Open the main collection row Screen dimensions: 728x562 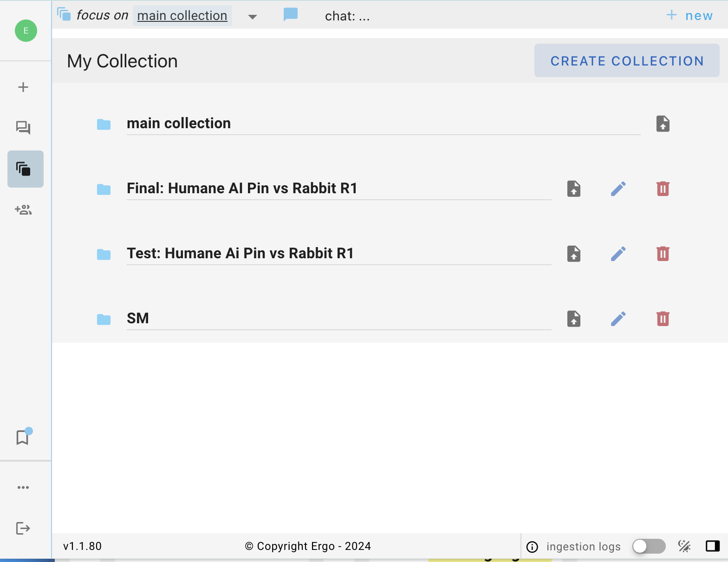[x=383, y=124]
